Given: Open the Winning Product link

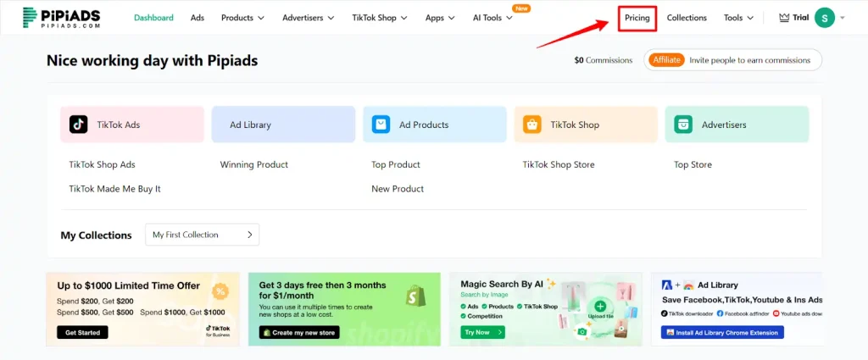Looking at the screenshot, I should click(x=254, y=165).
